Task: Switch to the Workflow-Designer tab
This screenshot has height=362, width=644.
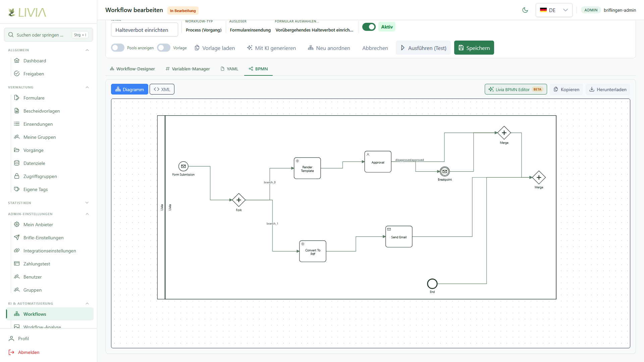Action: tap(132, 69)
